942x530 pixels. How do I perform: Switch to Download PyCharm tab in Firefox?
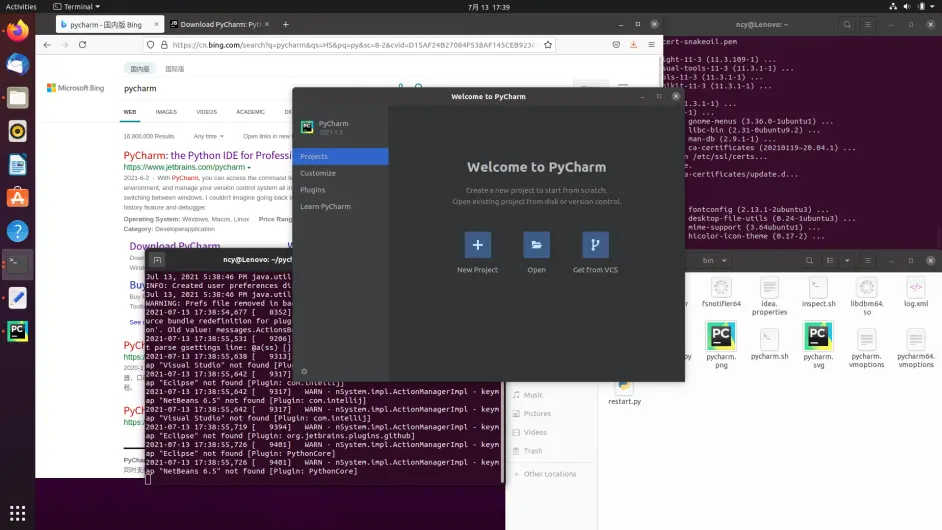point(220,25)
